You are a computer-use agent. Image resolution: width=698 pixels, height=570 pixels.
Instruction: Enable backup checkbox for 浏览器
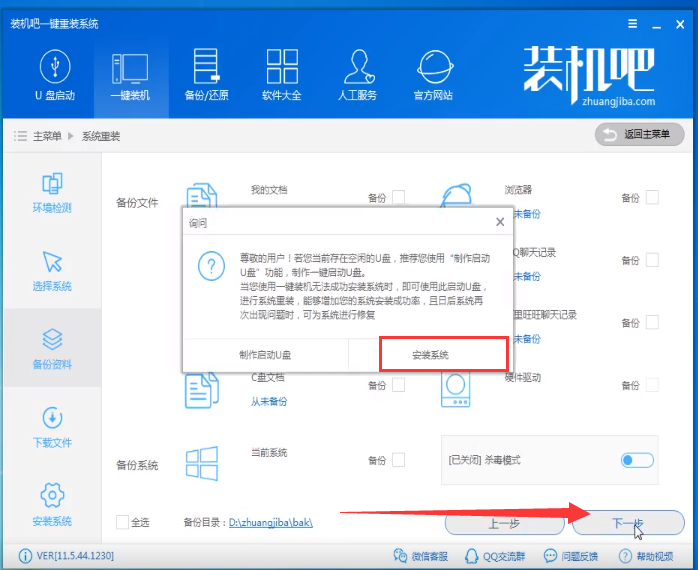click(x=652, y=197)
